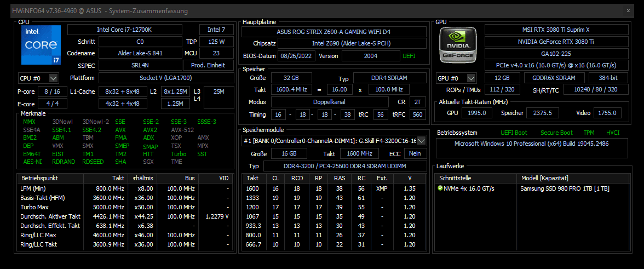Click the SGX feature label
Screen dimensions: 644x269
coord(148,162)
